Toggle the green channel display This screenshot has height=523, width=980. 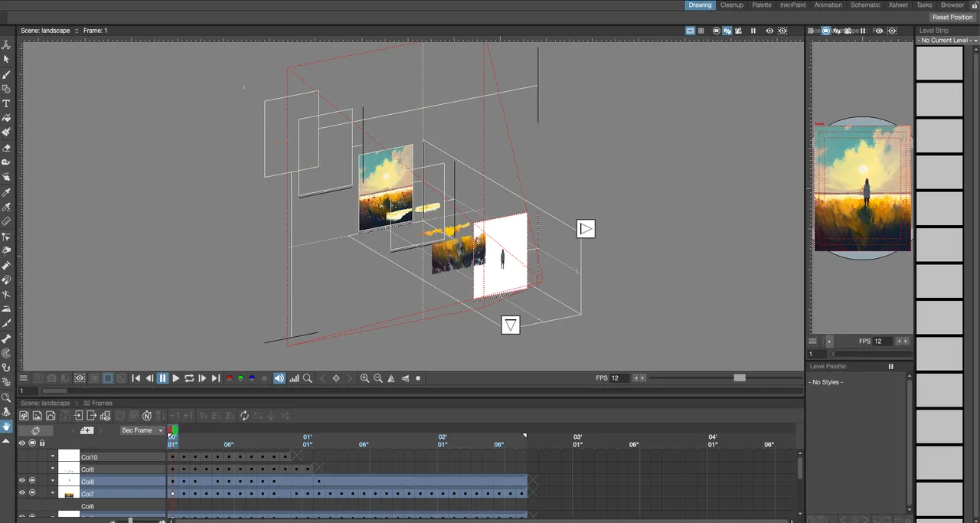coord(240,378)
